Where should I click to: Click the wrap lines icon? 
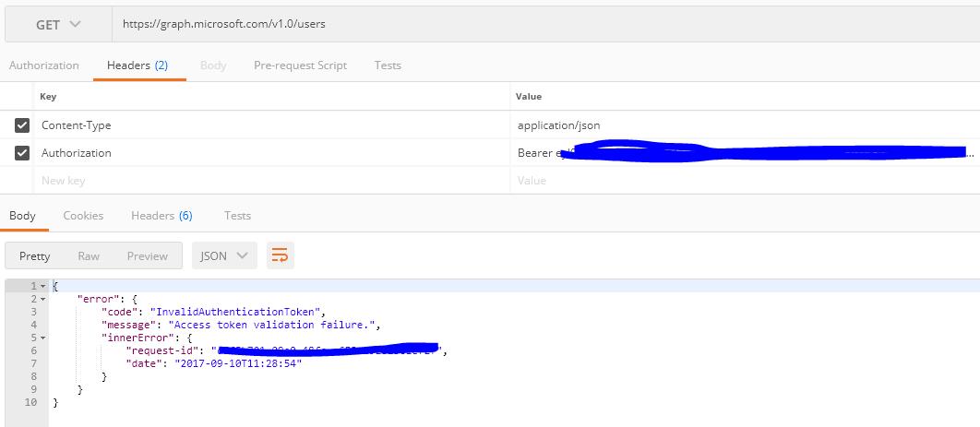pyautogui.click(x=280, y=255)
